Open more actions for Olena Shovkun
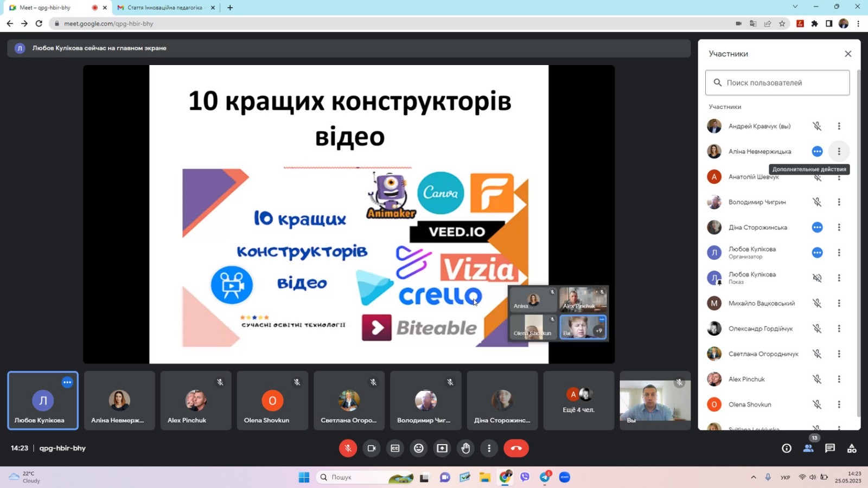 839,404
